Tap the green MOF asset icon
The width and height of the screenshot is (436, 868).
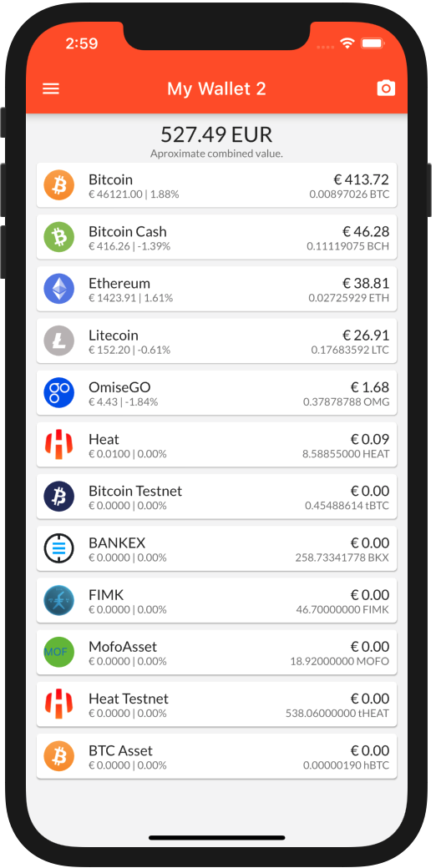58,652
